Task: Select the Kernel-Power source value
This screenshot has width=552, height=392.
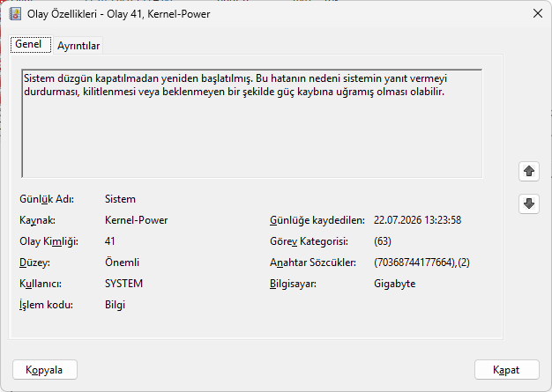Action: (x=137, y=220)
